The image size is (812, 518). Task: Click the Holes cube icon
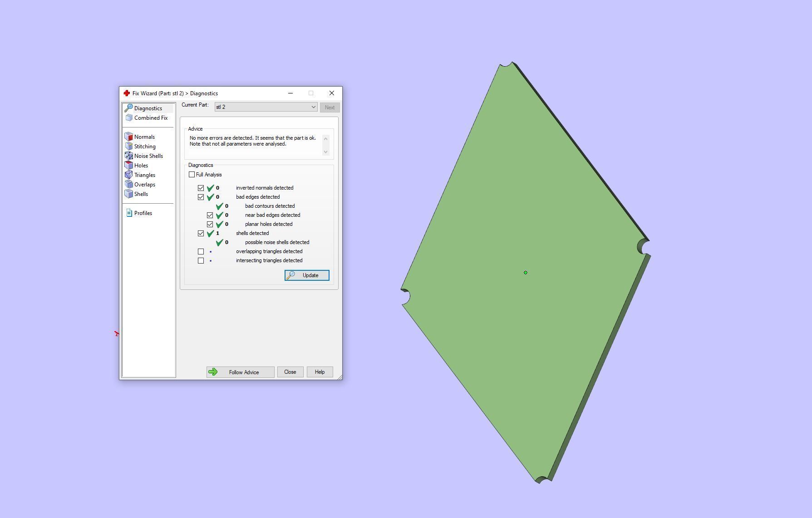tap(129, 165)
